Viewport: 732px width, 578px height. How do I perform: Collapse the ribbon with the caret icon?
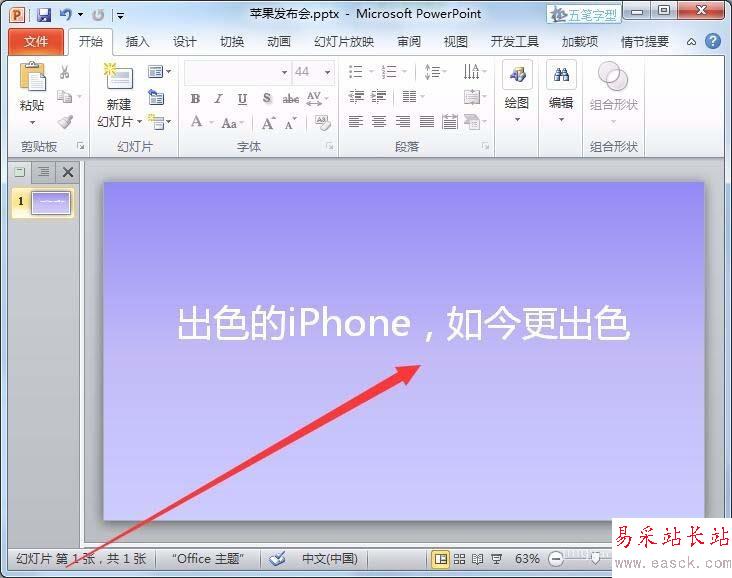tap(691, 42)
